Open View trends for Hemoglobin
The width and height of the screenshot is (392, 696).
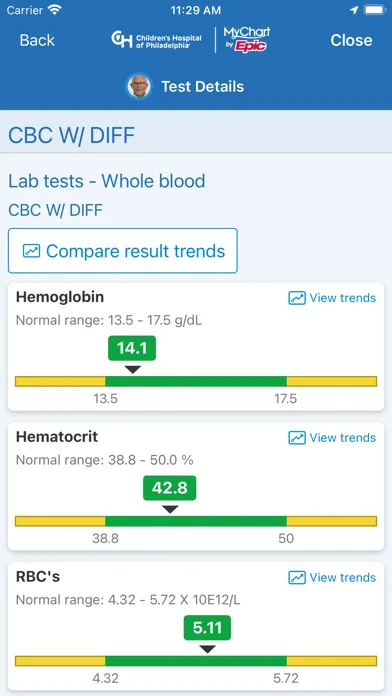click(333, 298)
